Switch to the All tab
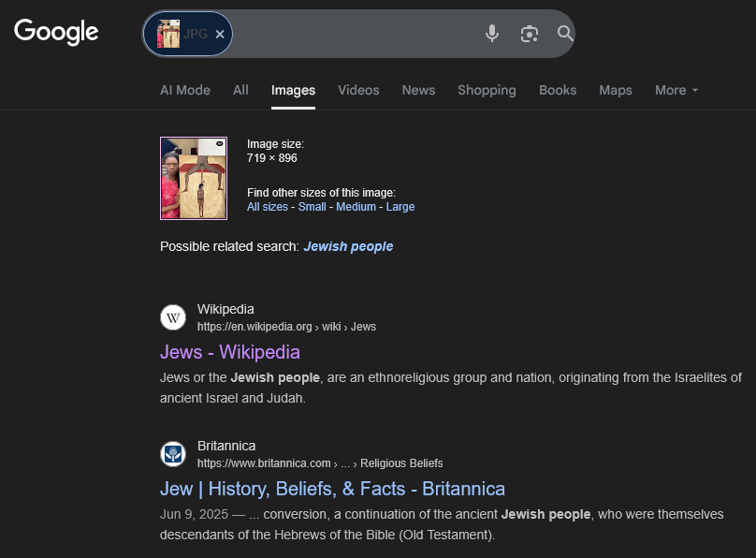Screen dimensions: 756x558 240,90
